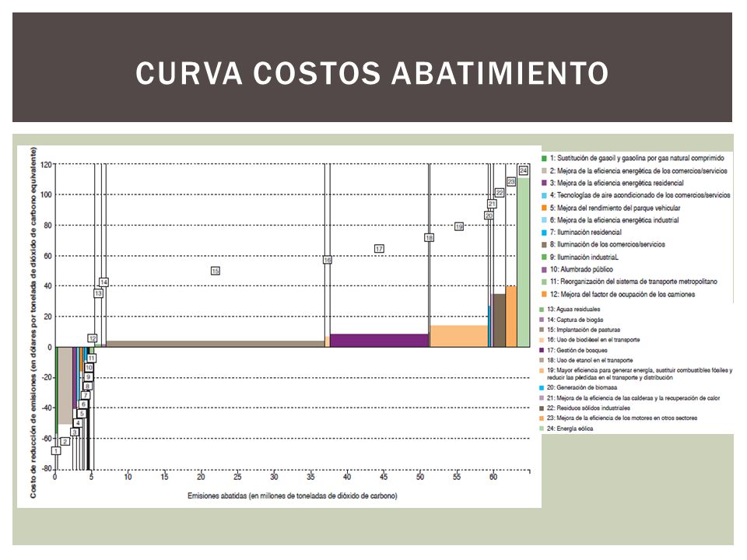Click the boxed number 22 label in chart
Viewport: 747px width, 560px height.
pyautogui.click(x=500, y=192)
